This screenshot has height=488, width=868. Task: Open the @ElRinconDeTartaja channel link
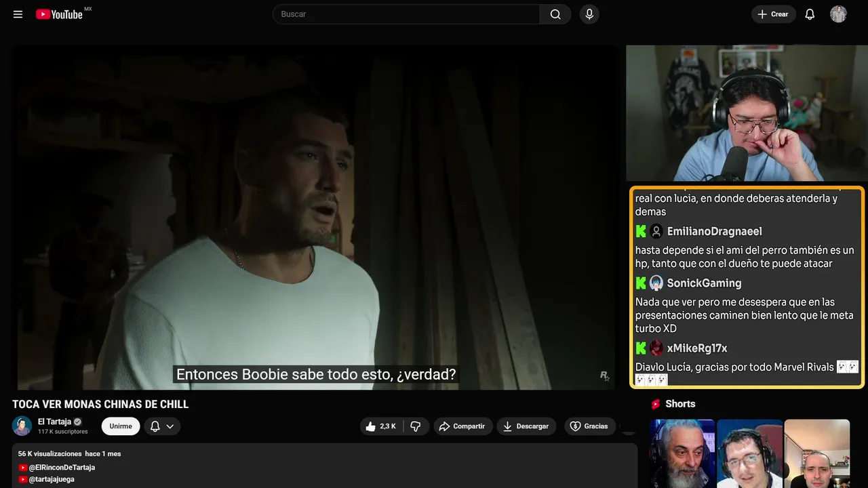[62, 468]
